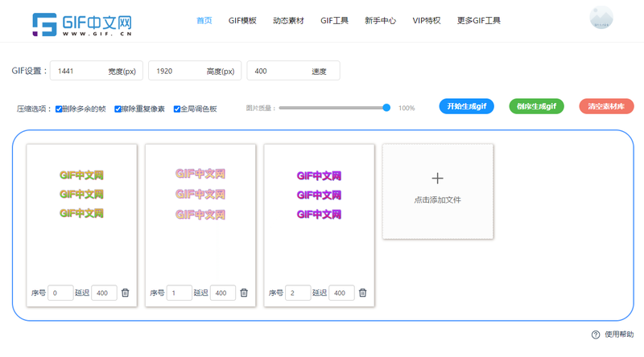Viewport: 644px width, 357px height.
Task: Click 延迟 field of frame 0
Action: (x=104, y=293)
